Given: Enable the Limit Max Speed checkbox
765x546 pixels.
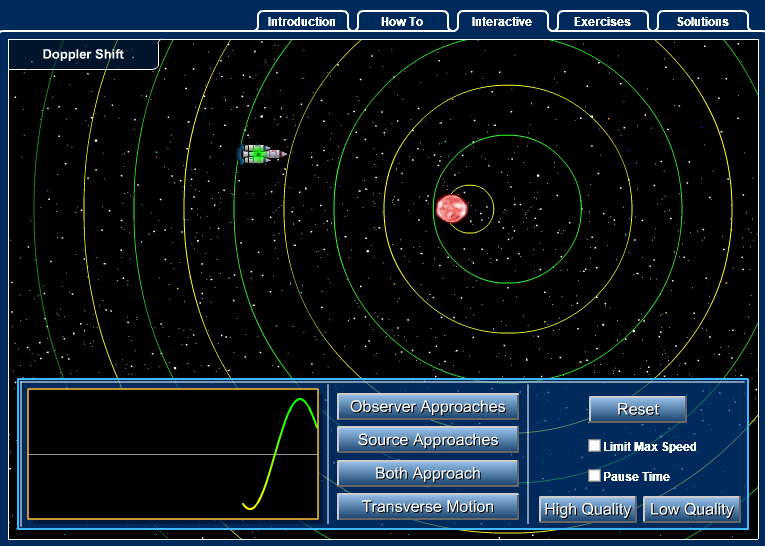Looking at the screenshot, I should click(594, 445).
